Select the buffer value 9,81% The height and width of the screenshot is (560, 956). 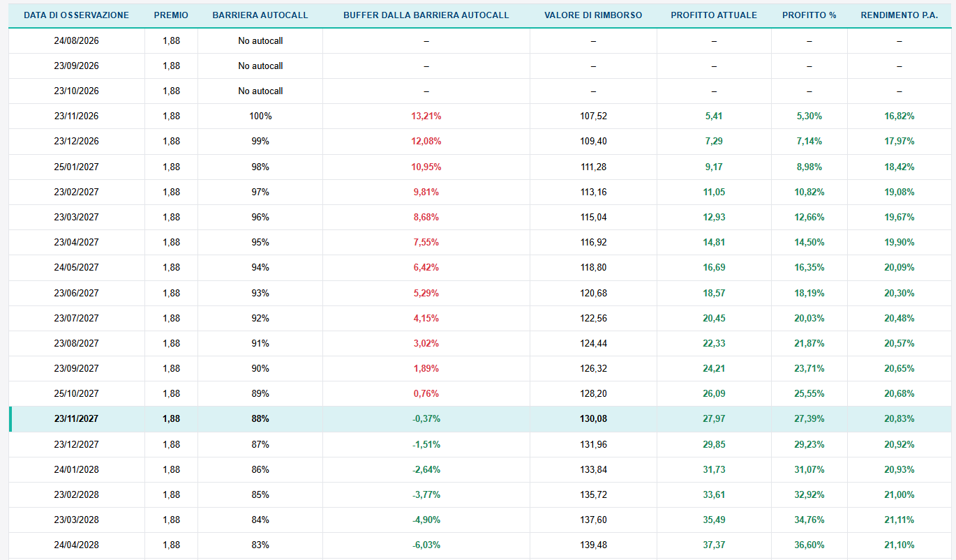click(426, 192)
